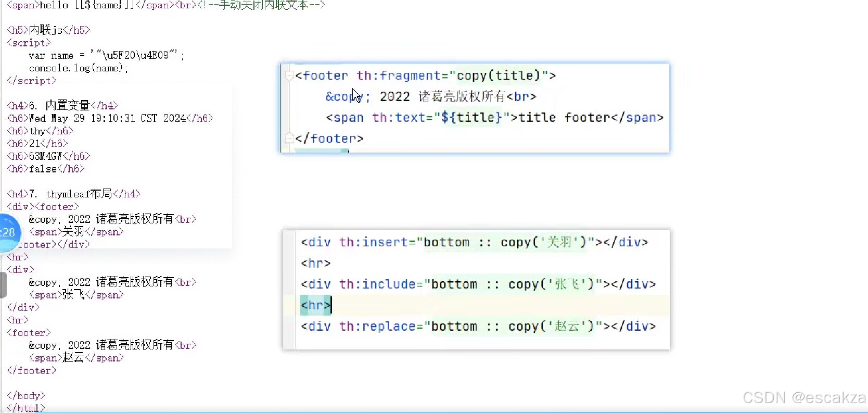Click the line <h5>内联js</h5>
The height and width of the screenshot is (413, 868).
point(48,30)
